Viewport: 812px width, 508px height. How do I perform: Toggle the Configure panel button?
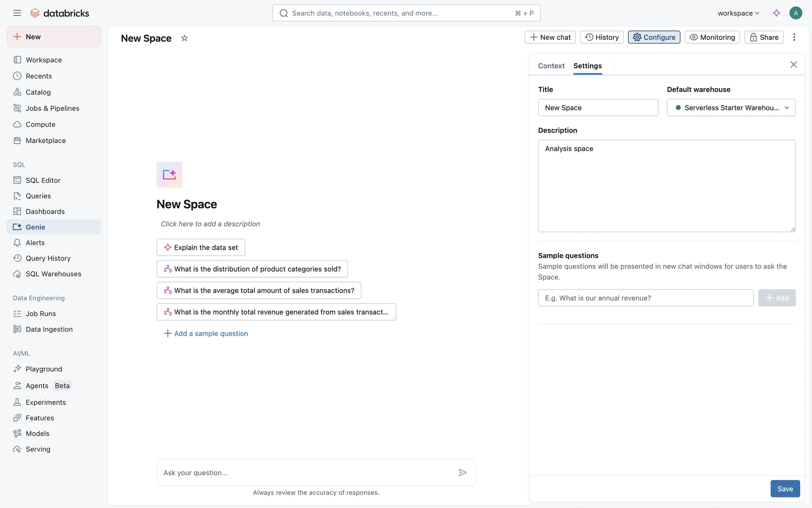pyautogui.click(x=654, y=37)
